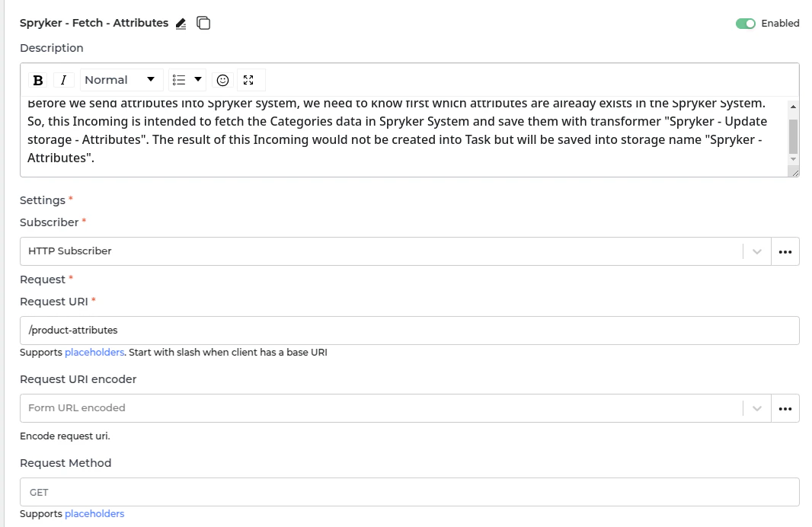Insert a bulleted list icon
This screenshot has height=527, width=812.
[179, 80]
